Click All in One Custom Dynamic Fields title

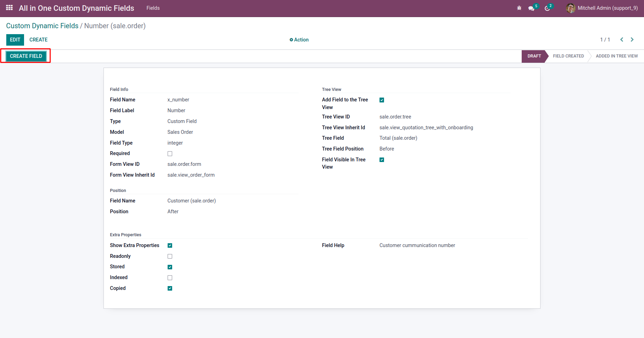click(x=76, y=8)
